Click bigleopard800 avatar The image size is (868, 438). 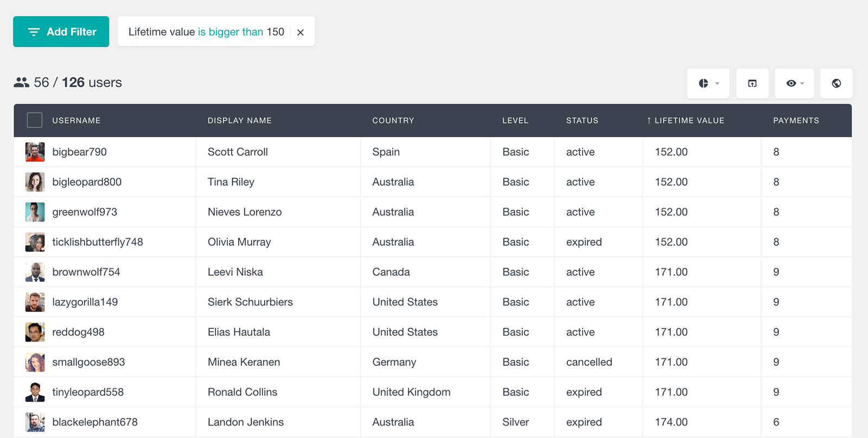35,182
